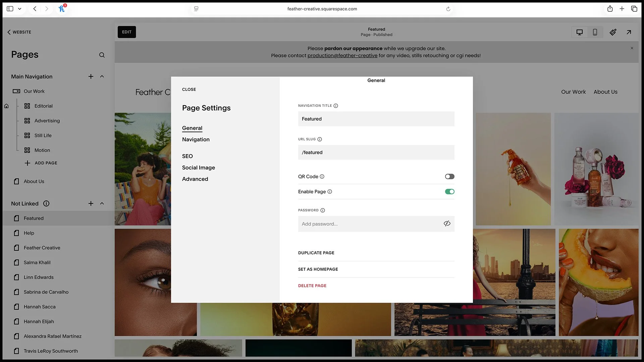
Task: Switch to desktop device preview
Action: (x=579, y=32)
